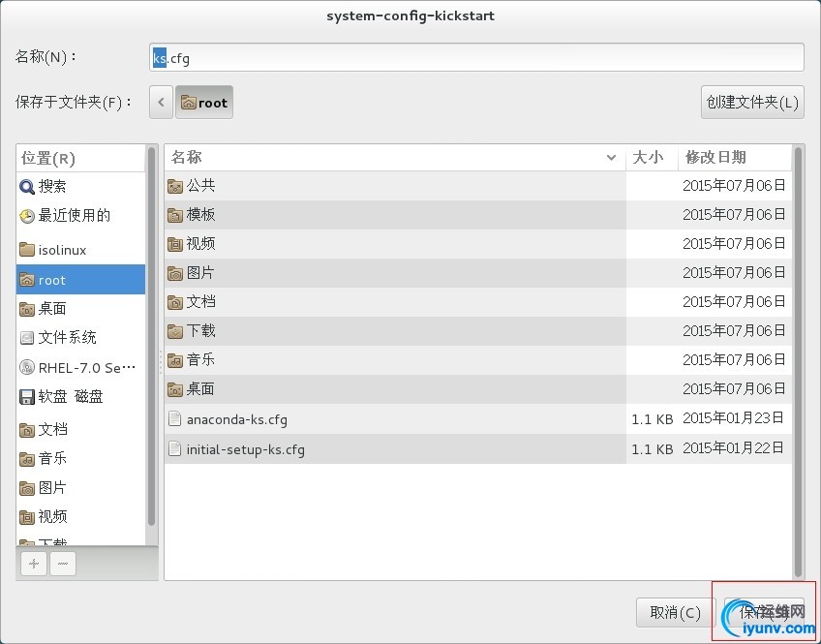Viewport: 821px width, 644px height.
Task: Remove bookmark with the minus button
Action: tap(63, 564)
